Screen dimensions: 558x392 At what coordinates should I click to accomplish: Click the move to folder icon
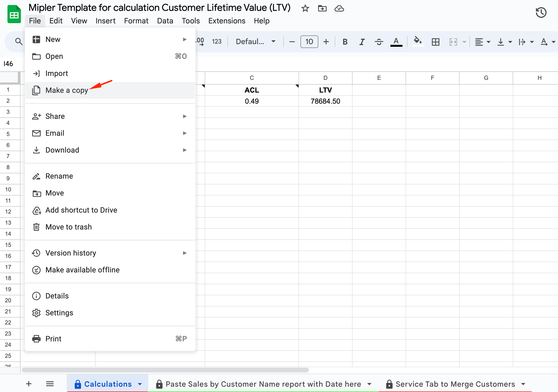(322, 9)
